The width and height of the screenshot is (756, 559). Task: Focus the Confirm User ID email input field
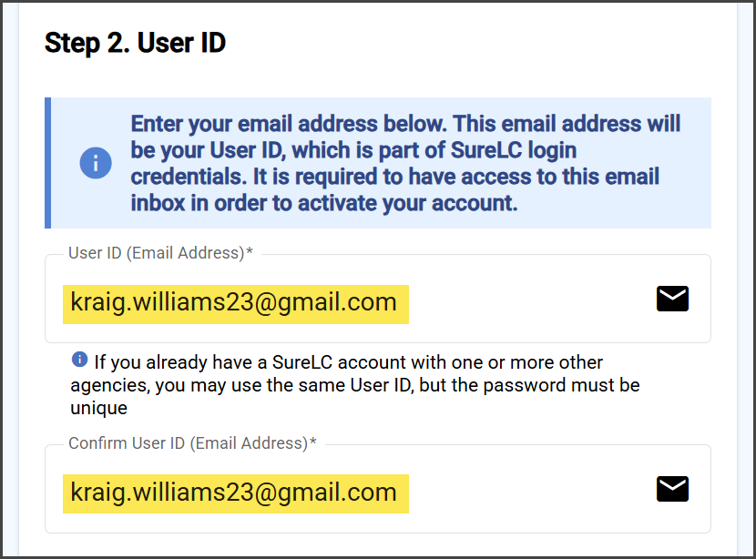pos(377,489)
